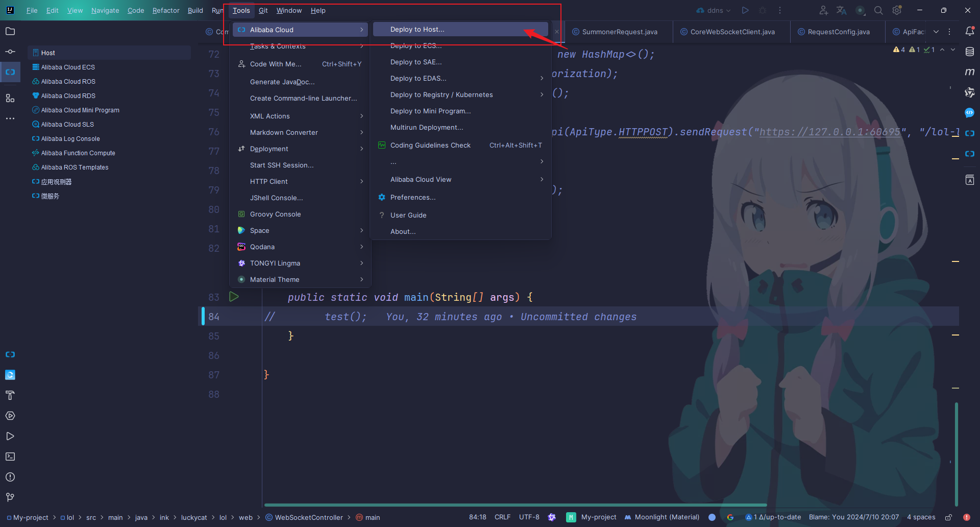Image resolution: width=980 pixels, height=527 pixels.
Task: Open the Commit tool window icon
Action: [x=10, y=52]
